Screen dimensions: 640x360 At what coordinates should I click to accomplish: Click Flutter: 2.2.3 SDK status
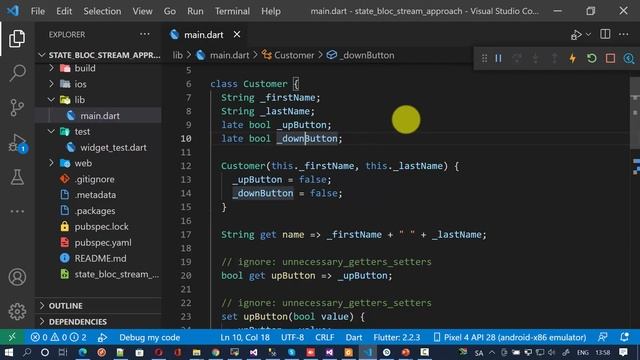tap(397, 338)
